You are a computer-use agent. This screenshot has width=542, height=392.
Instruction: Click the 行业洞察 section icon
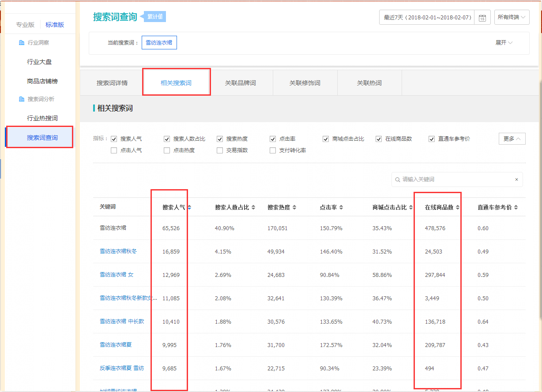tap(22, 43)
